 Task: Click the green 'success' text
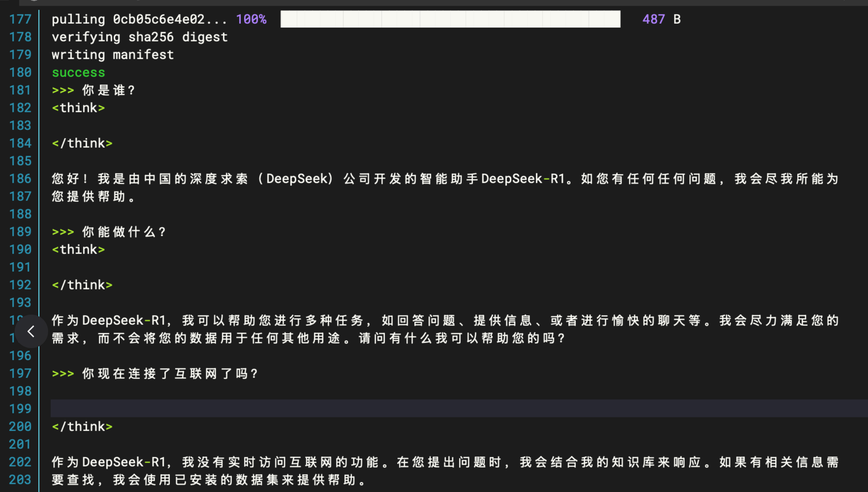click(x=78, y=72)
